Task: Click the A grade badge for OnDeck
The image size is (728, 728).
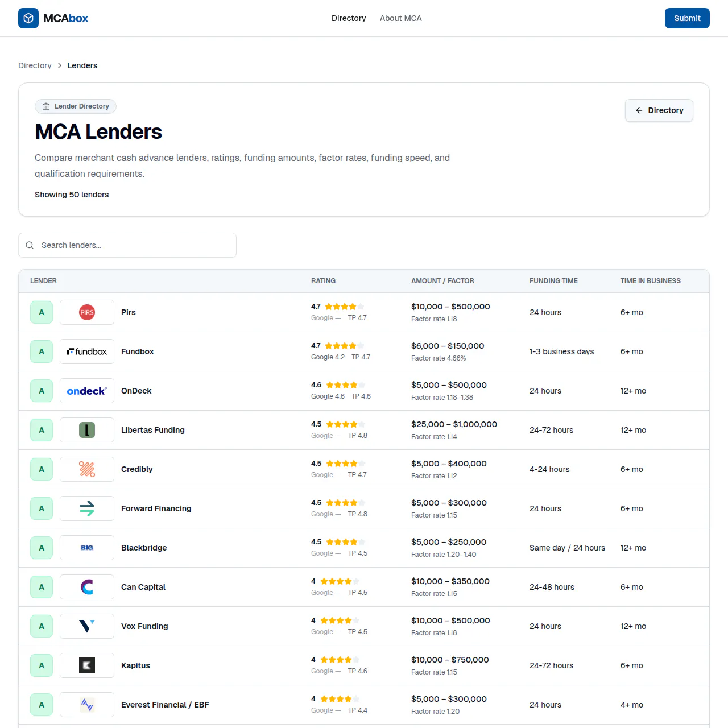Action: tap(42, 391)
